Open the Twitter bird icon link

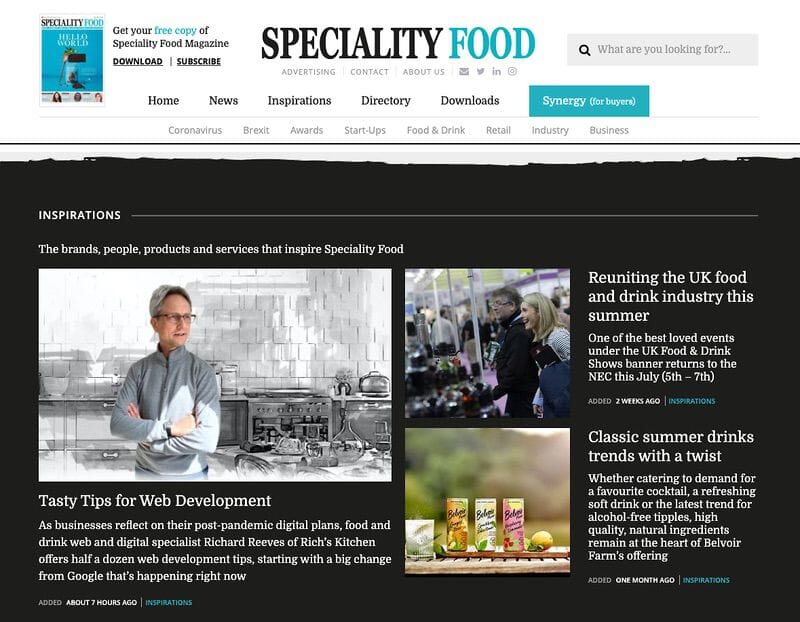481,71
